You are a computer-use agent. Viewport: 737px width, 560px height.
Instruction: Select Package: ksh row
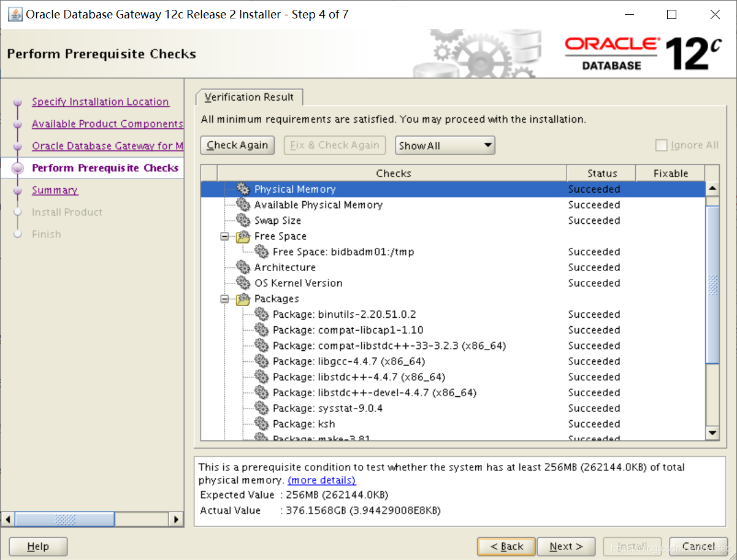[453, 424]
